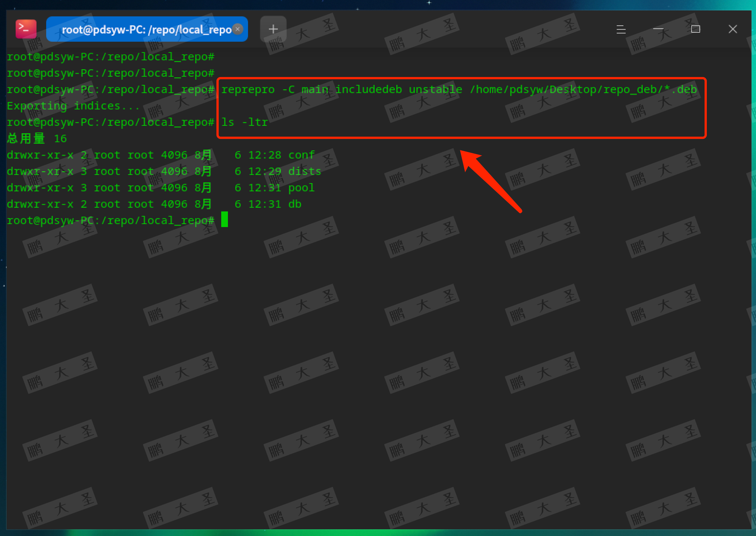
Task: Click the word 'reprepro' in the command
Action: click(248, 90)
